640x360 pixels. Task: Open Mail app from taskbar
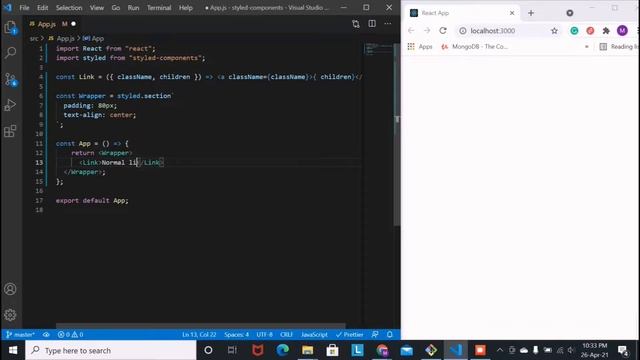click(x=407, y=350)
